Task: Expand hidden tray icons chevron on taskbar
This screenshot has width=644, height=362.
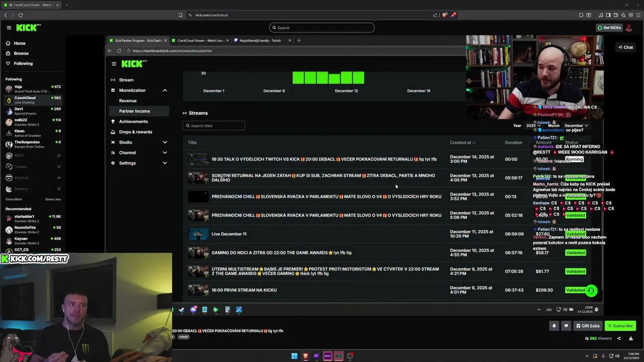Action: point(587,356)
